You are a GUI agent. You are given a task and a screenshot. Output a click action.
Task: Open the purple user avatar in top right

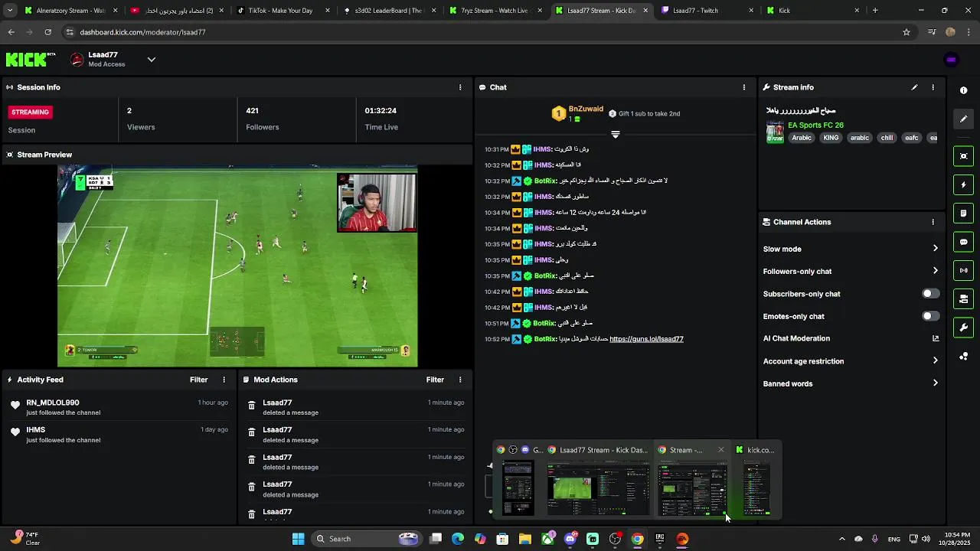(x=951, y=60)
